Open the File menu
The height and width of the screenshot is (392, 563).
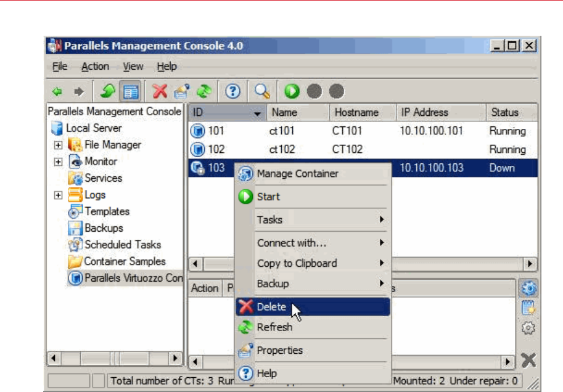coord(60,67)
